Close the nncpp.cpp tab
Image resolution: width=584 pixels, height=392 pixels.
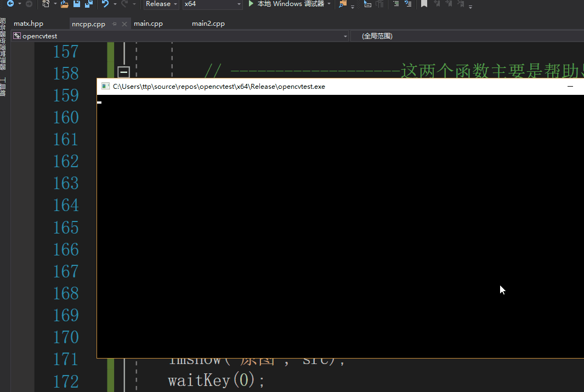tap(124, 24)
